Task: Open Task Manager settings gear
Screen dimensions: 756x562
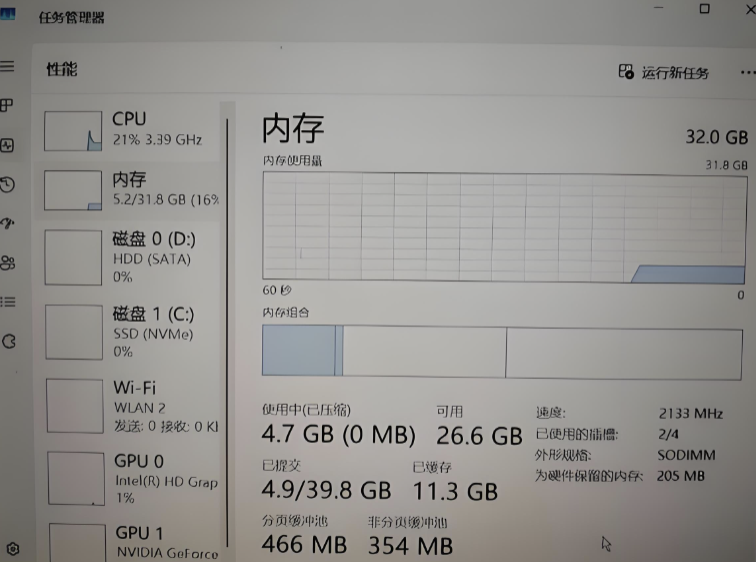Action: [12, 549]
